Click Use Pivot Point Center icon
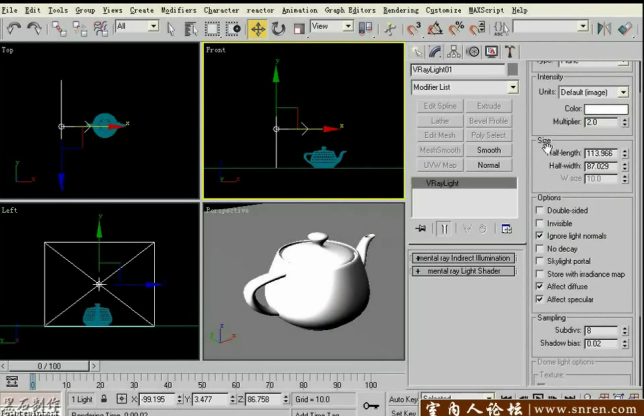644x416 pixels. 365,28
